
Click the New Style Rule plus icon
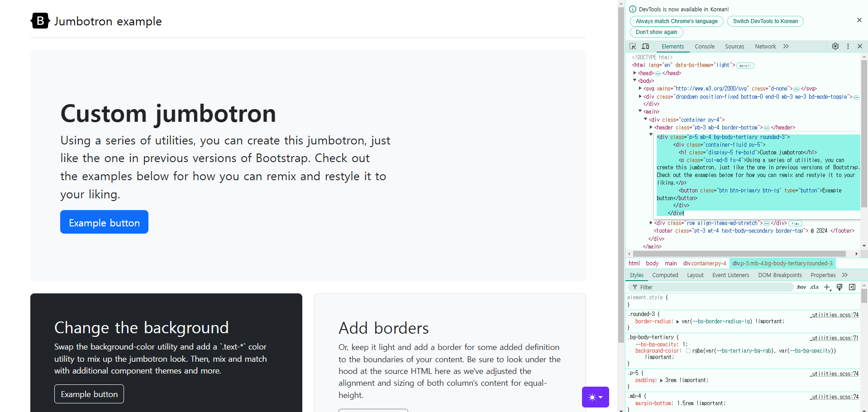click(827, 287)
